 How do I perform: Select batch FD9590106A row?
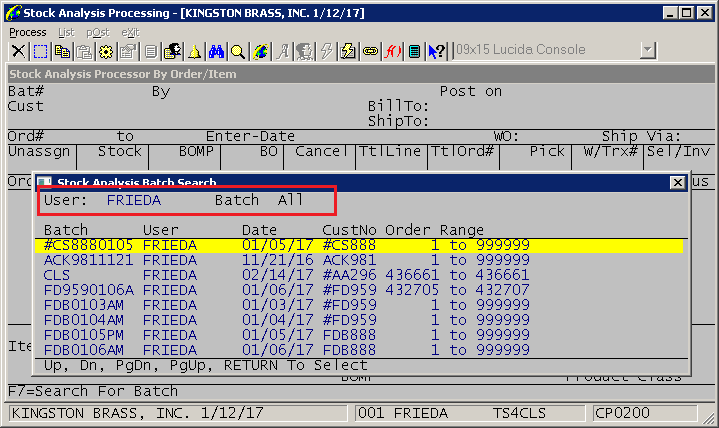[x=359, y=290]
